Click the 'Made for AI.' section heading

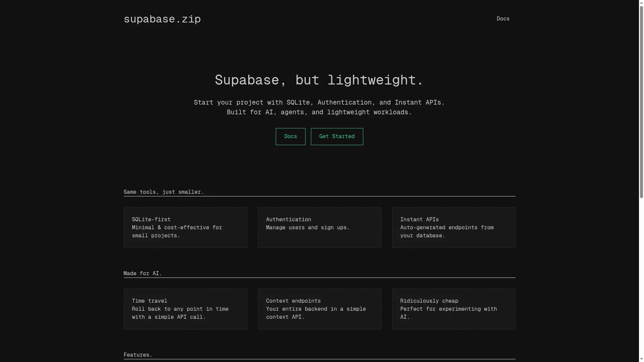pyautogui.click(x=143, y=274)
